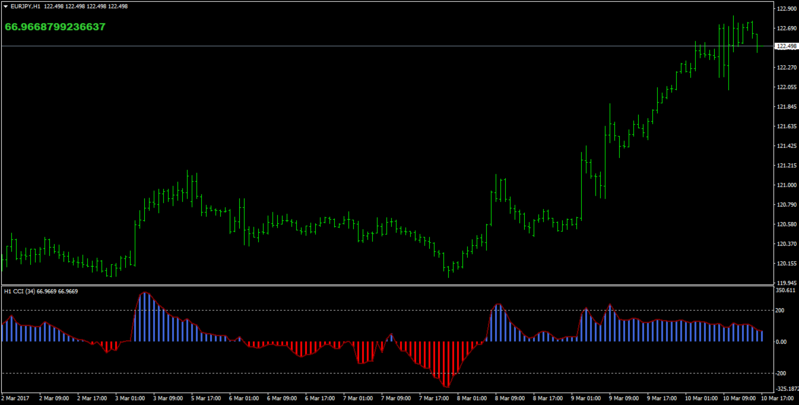Open the EURJPY,H1 chart dropdown arrow
The image size is (799, 405).
pyautogui.click(x=6, y=6)
